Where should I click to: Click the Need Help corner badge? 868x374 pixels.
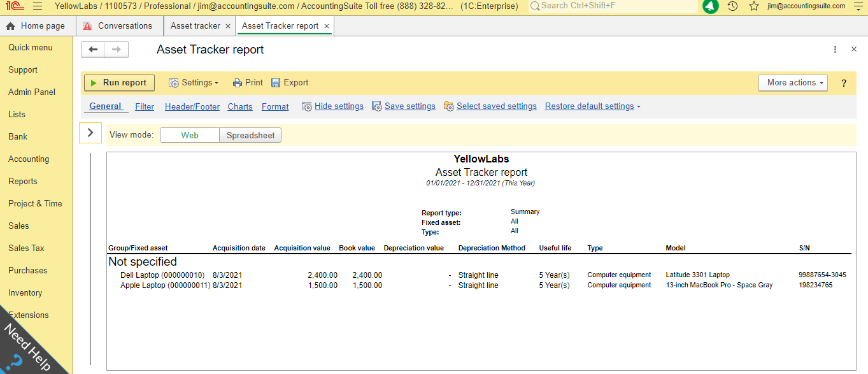tap(27, 347)
